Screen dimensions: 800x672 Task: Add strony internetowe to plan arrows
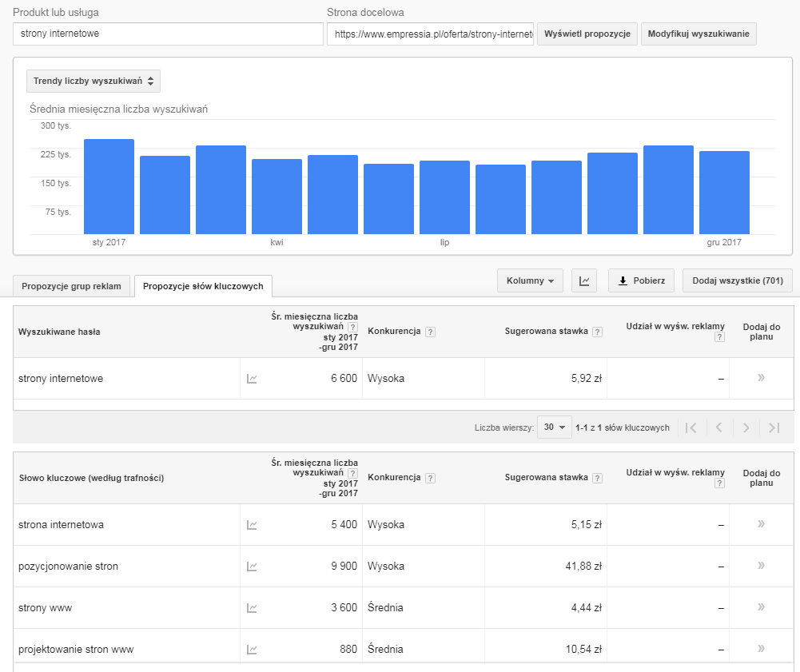(761, 378)
